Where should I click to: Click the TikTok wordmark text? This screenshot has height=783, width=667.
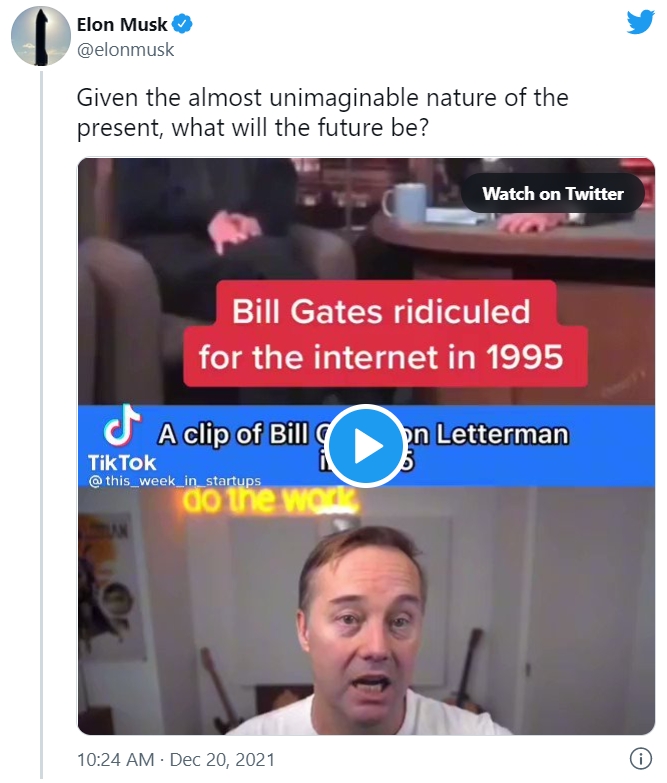point(122,463)
